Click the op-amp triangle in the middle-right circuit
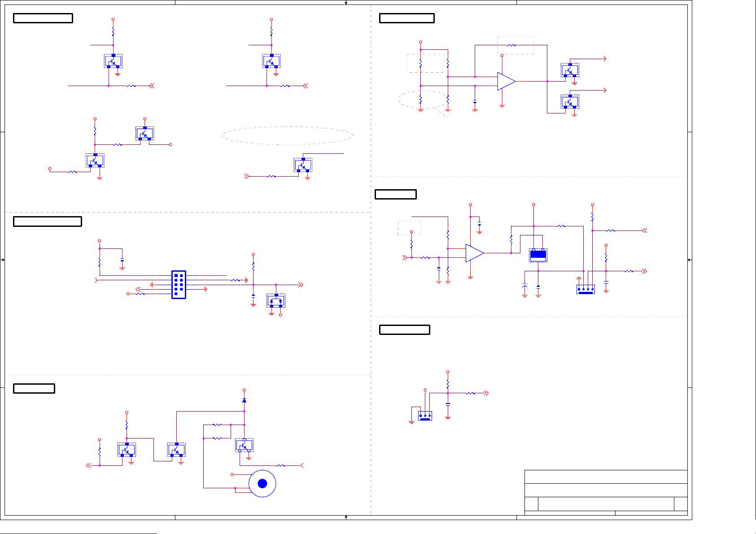756x534 pixels. point(474,253)
